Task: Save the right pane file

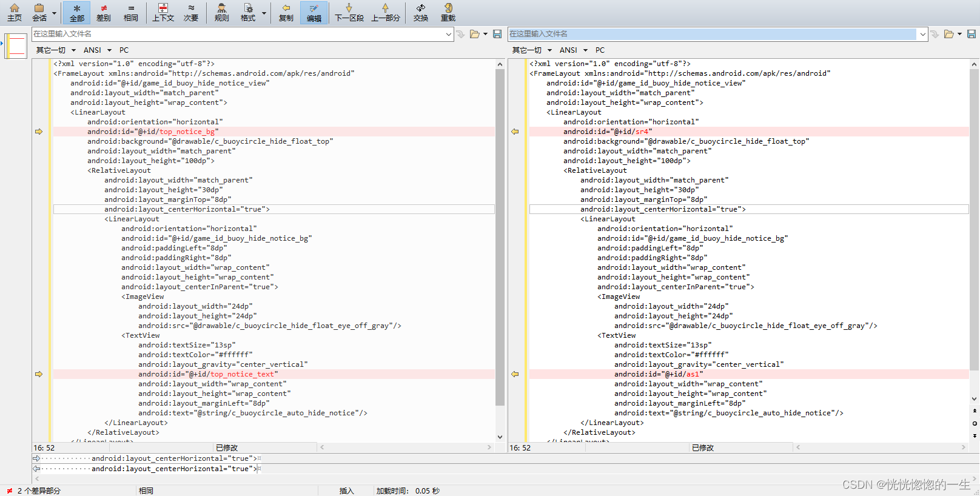Action: (971, 34)
